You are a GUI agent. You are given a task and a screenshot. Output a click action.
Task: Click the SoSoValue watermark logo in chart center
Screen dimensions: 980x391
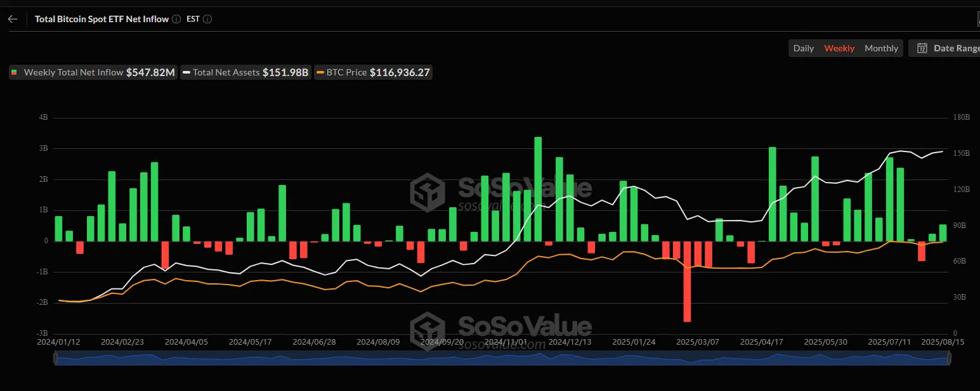pos(428,191)
